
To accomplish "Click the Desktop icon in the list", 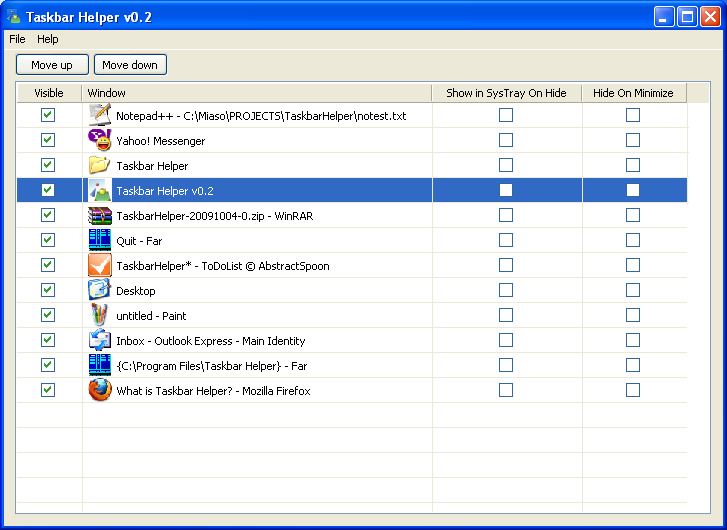I will [100, 290].
